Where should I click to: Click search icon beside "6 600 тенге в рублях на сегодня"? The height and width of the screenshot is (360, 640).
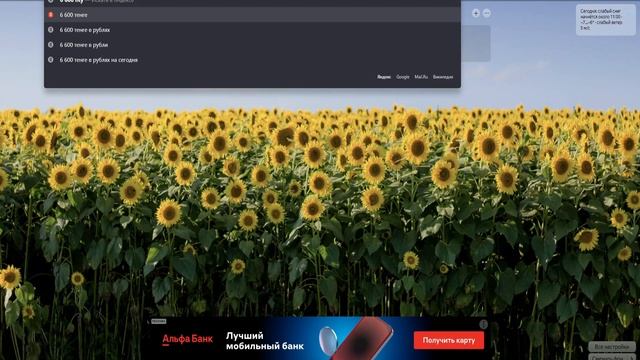click(x=51, y=60)
